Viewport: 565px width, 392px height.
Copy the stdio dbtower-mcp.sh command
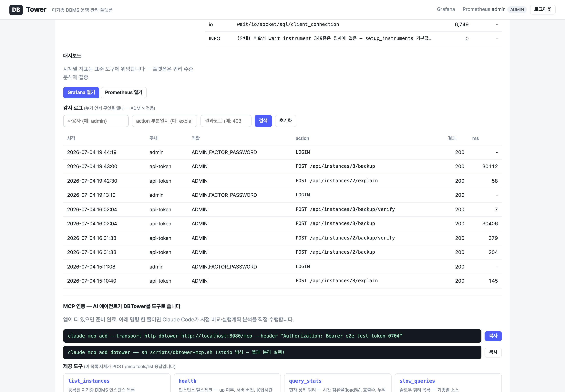pyautogui.click(x=493, y=352)
